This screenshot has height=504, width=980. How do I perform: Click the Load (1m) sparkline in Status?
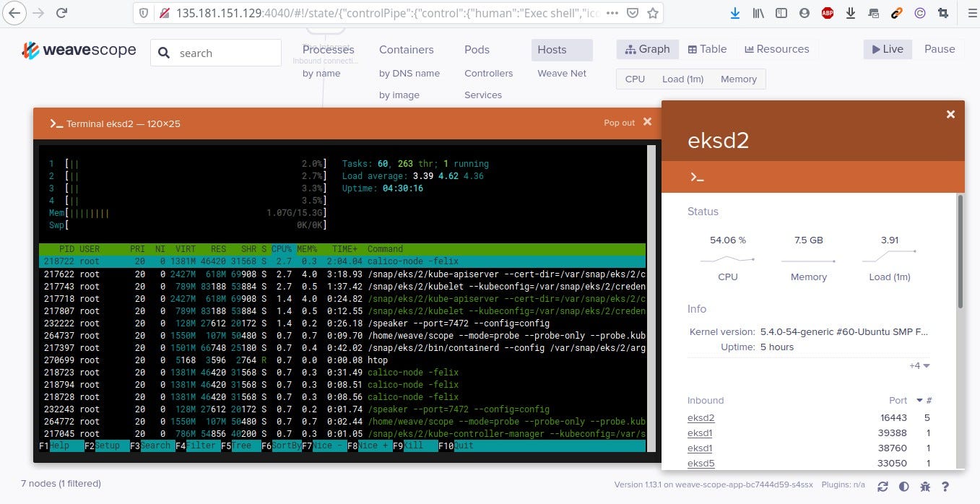889,255
